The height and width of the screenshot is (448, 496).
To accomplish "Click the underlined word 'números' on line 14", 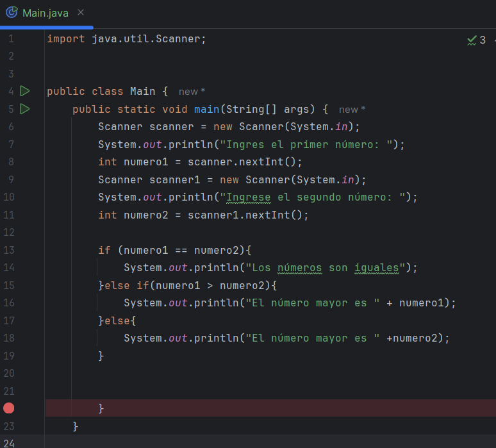I will pyautogui.click(x=299, y=268).
